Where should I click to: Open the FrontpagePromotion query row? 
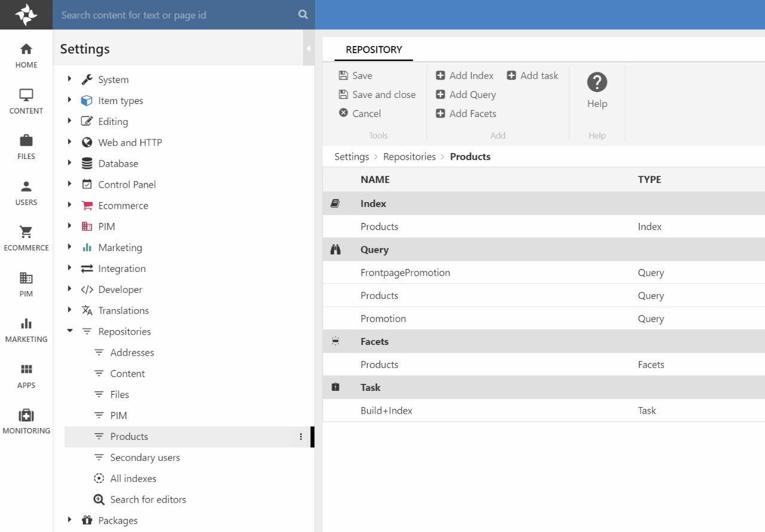[x=405, y=273]
